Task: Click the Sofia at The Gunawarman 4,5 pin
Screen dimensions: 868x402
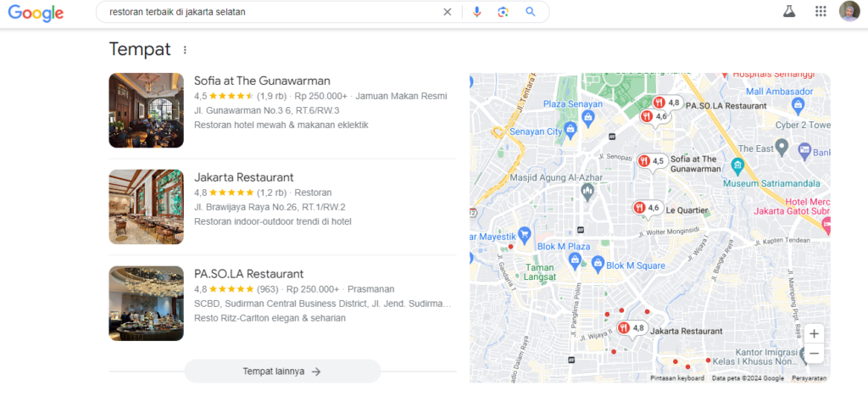Action: pos(652,162)
